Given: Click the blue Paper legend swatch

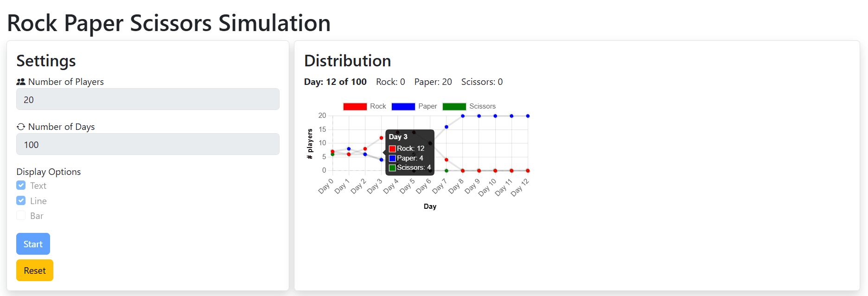Looking at the screenshot, I should point(403,107).
